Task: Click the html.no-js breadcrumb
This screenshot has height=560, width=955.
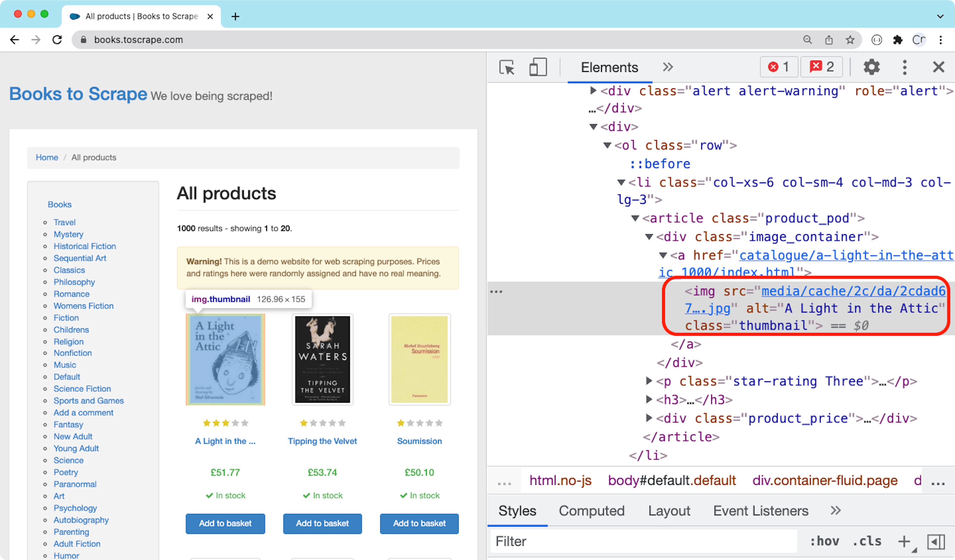Action: tap(560, 480)
